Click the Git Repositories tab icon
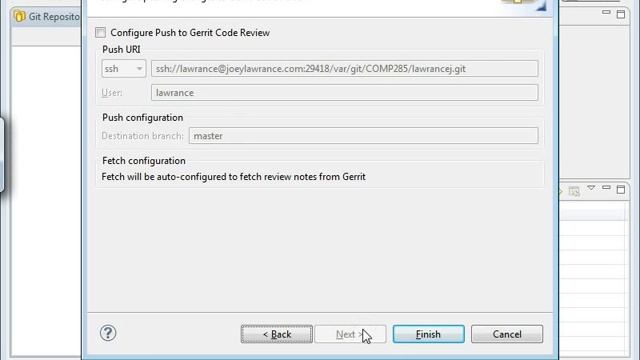 pos(19,16)
